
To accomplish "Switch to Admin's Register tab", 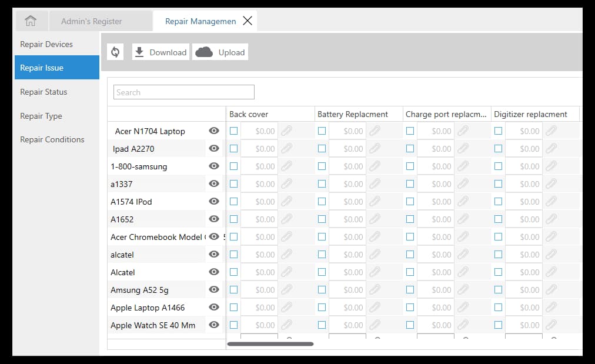I will click(x=92, y=21).
